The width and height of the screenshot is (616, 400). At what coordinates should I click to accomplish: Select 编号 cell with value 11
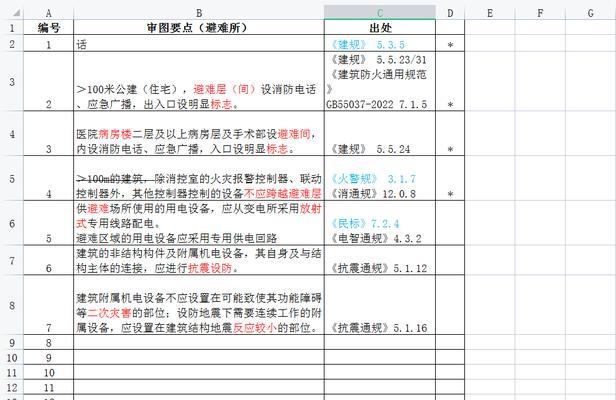(x=49, y=387)
